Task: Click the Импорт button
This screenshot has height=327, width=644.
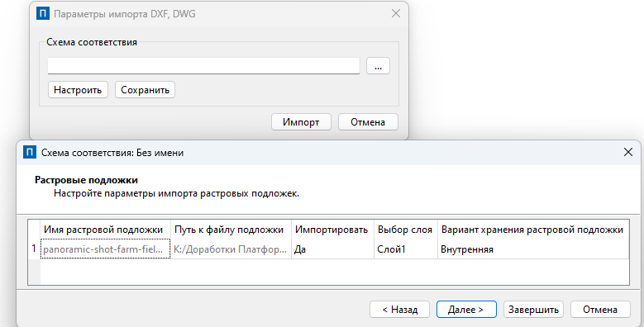Action: (301, 122)
